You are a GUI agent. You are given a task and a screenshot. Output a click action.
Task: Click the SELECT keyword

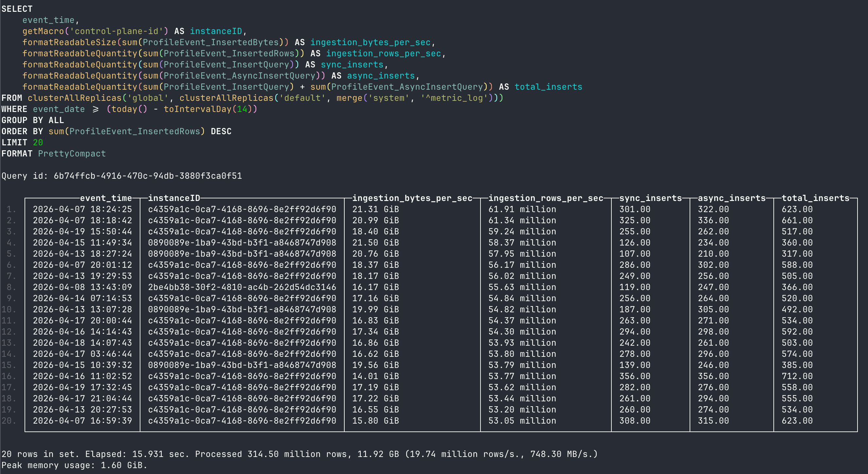(17, 9)
